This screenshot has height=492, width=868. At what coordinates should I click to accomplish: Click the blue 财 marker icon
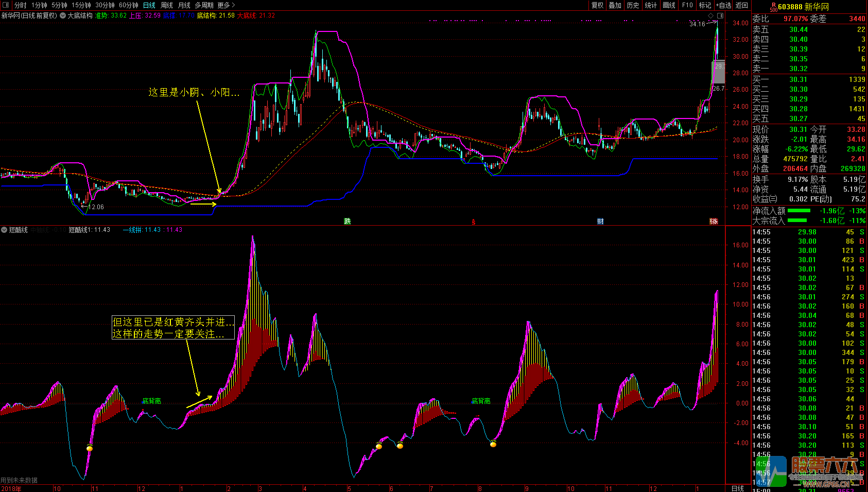[600, 222]
